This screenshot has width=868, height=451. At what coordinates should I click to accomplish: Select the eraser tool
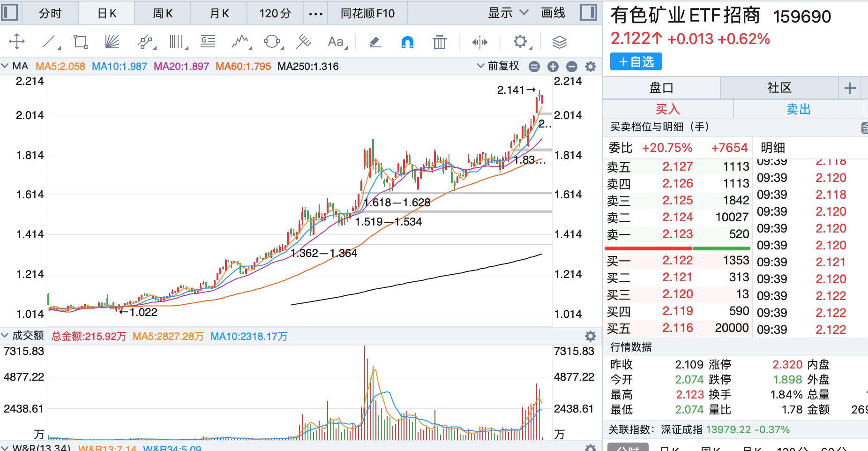click(x=375, y=42)
